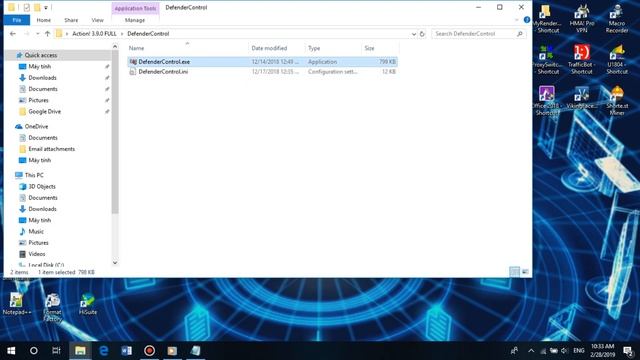Open Google Drive folder in sidebar
The width and height of the screenshot is (640, 360).
44,111
